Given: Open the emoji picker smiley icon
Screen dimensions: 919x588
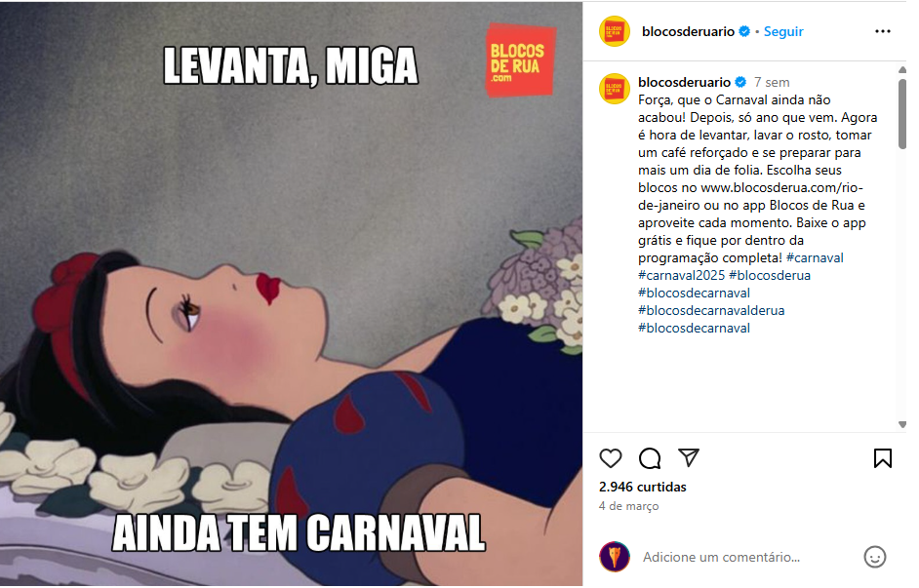Looking at the screenshot, I should pos(874,557).
